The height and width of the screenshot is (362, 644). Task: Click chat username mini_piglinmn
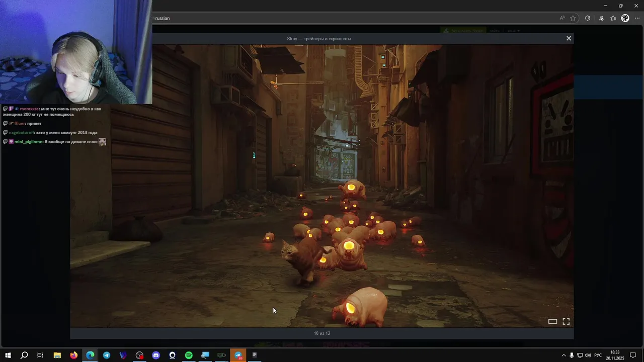click(29, 142)
